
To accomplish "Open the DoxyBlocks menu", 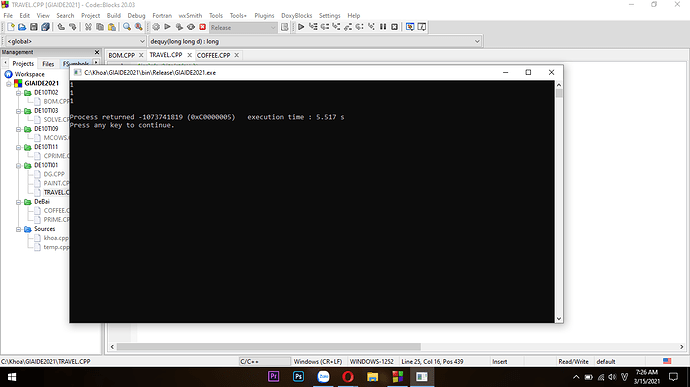I will click(297, 15).
